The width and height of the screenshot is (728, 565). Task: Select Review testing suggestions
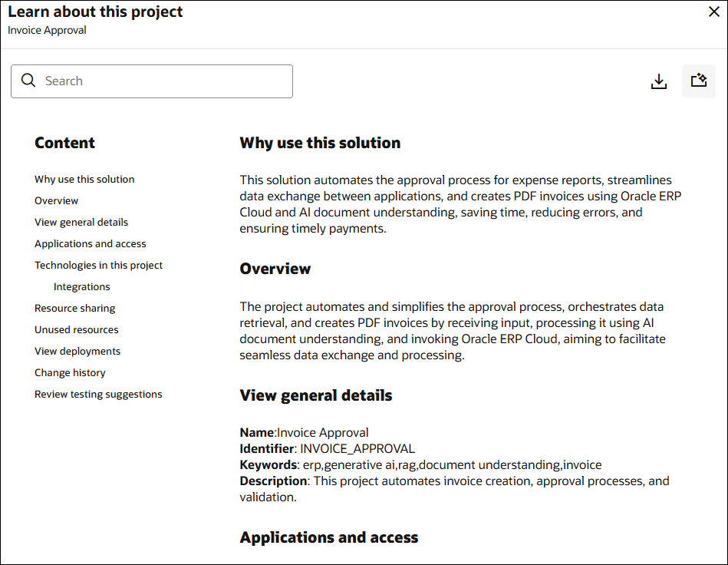tap(97, 394)
